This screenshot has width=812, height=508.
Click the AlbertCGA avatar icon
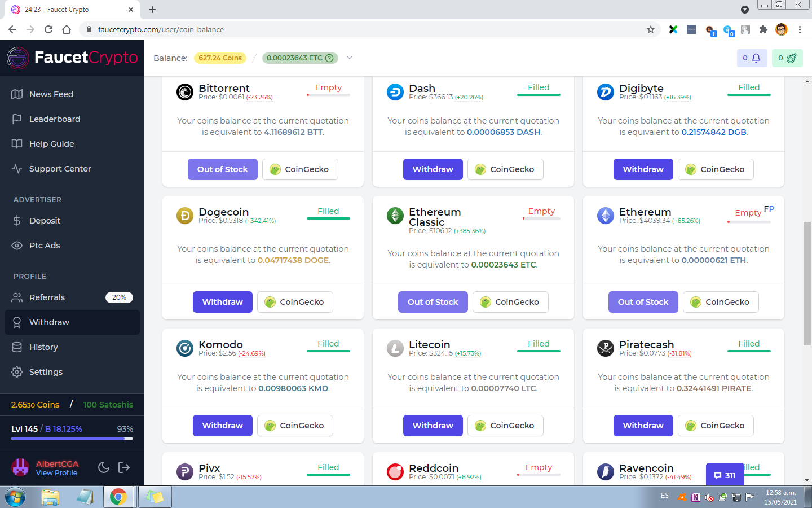20,467
